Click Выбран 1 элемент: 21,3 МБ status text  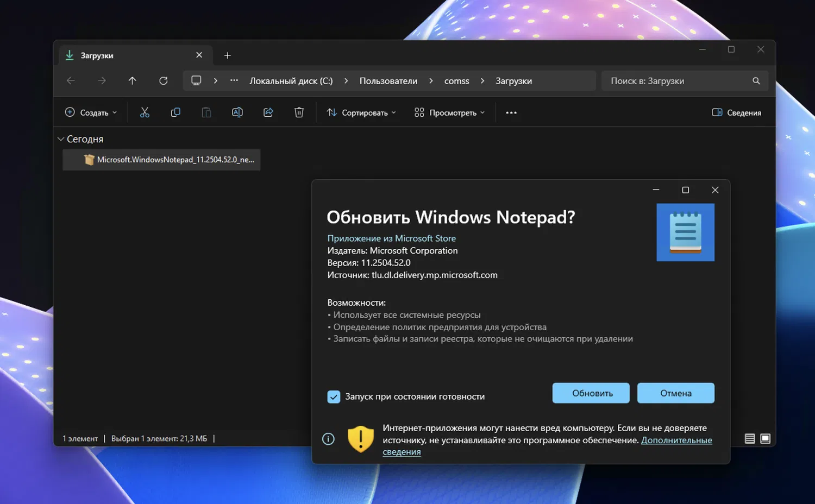tap(159, 439)
